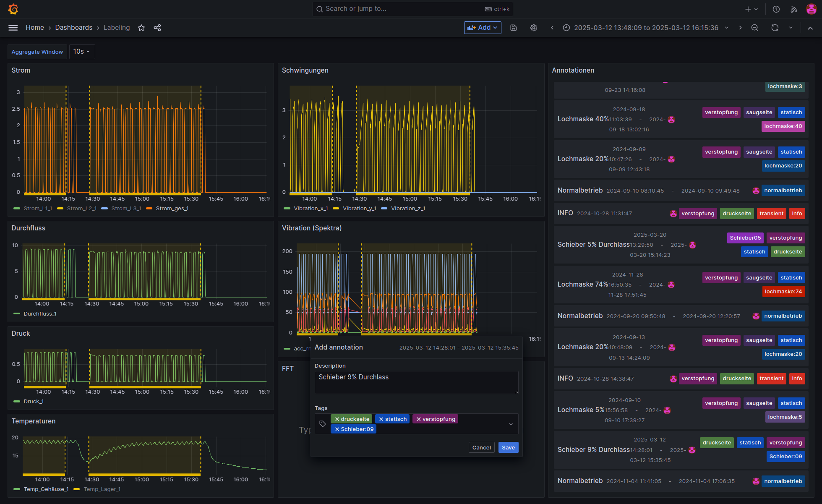Expand the annotation tags dropdown chevron
The width and height of the screenshot is (822, 504).
pos(511,424)
